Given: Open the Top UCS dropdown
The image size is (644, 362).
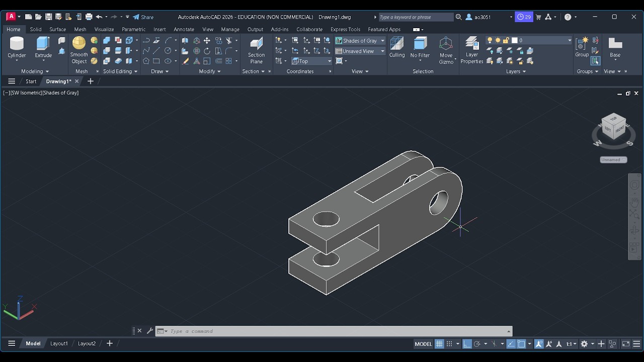Looking at the screenshot, I should pos(311,61).
